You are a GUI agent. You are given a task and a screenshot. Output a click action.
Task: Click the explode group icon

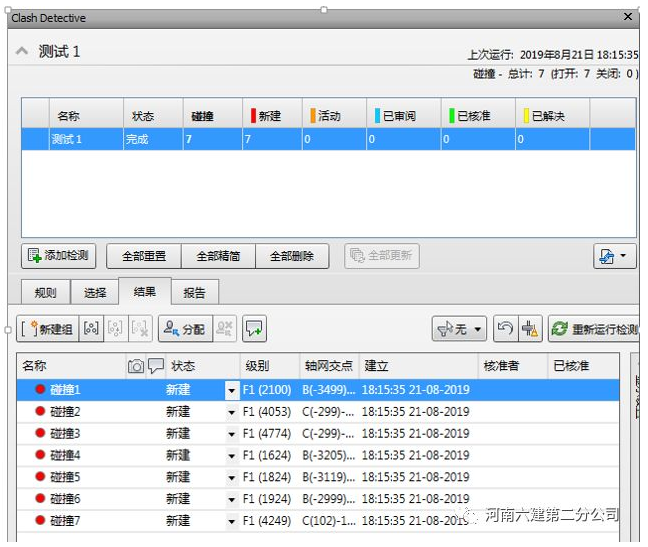(140, 329)
